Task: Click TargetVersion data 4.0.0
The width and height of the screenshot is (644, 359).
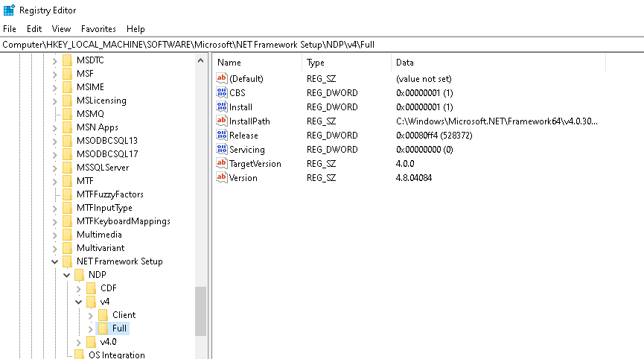Action: pyautogui.click(x=405, y=163)
